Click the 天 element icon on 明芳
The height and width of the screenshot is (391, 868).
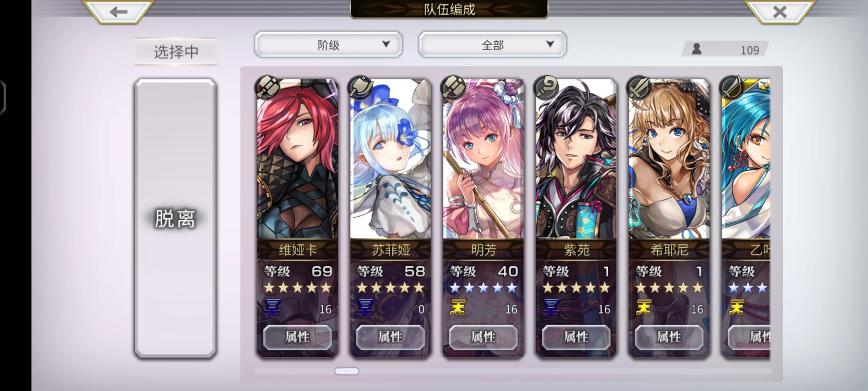click(x=458, y=308)
